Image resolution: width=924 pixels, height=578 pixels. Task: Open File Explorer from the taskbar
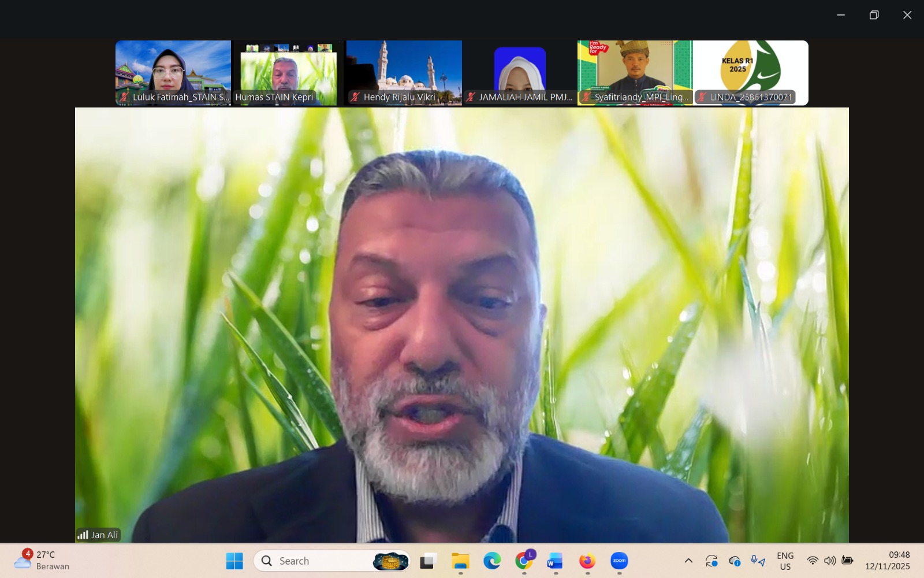click(460, 561)
